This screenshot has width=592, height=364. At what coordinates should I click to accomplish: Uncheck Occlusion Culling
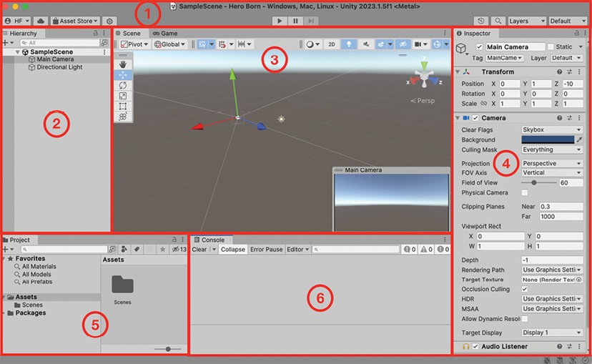[x=525, y=289]
